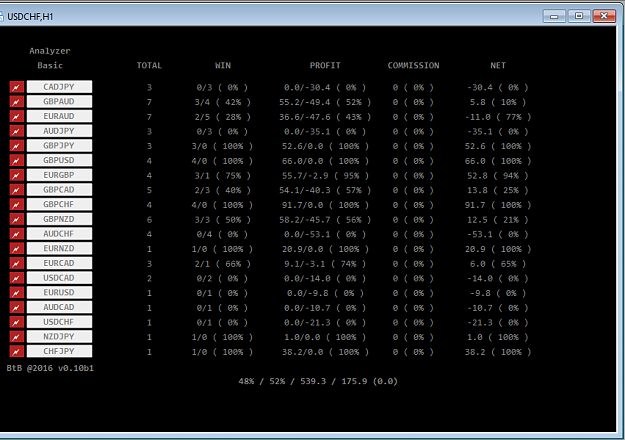Close the USDCHF,H1 chart window
Image resolution: width=625 pixels, height=440 pixels.
click(x=604, y=16)
